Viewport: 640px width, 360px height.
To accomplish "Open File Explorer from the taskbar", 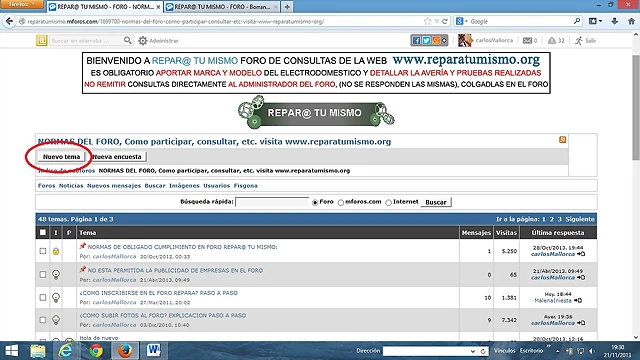I will [38, 351].
